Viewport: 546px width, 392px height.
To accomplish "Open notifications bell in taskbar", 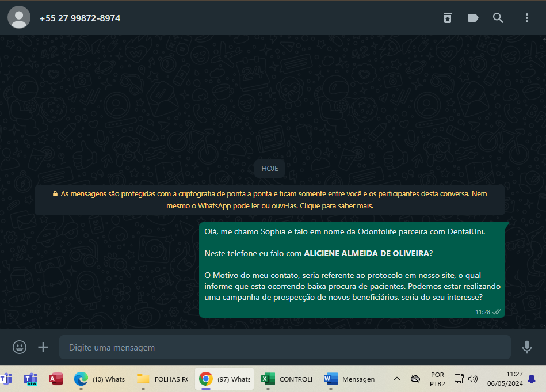I will 532,379.
